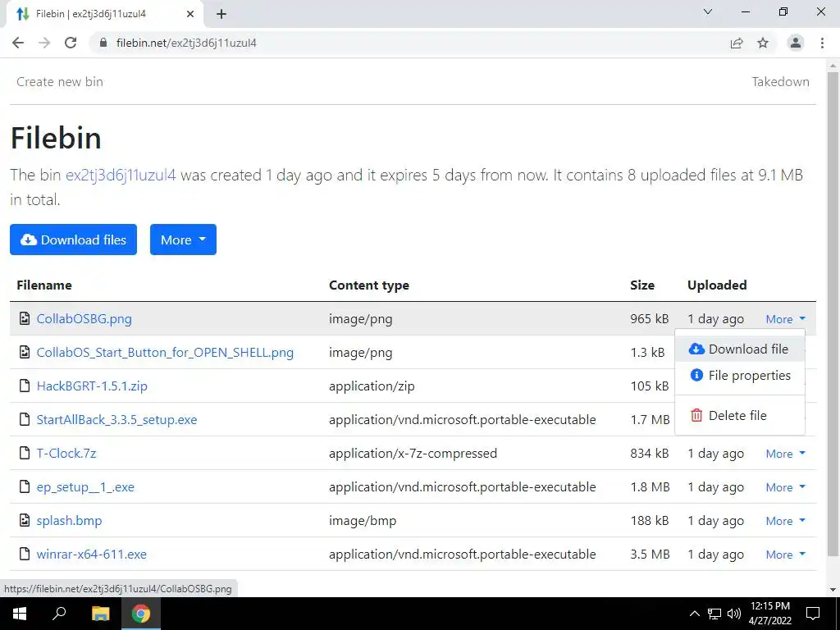Choose Delete file from the dropdown menu
The height and width of the screenshot is (630, 840).
(740, 416)
